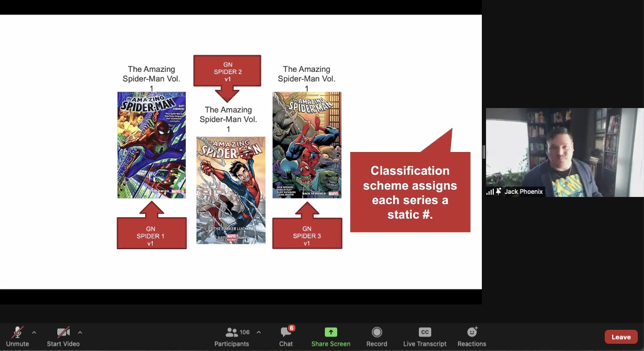Open the Reactions menu

point(472,337)
